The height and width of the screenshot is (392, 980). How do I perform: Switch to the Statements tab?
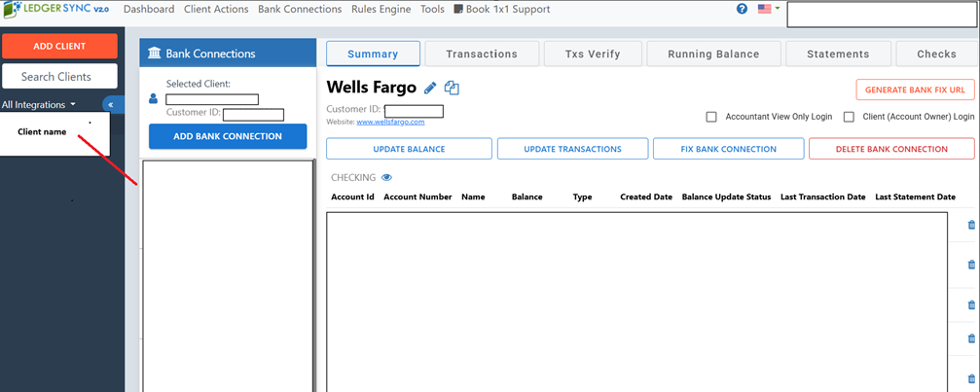point(838,53)
